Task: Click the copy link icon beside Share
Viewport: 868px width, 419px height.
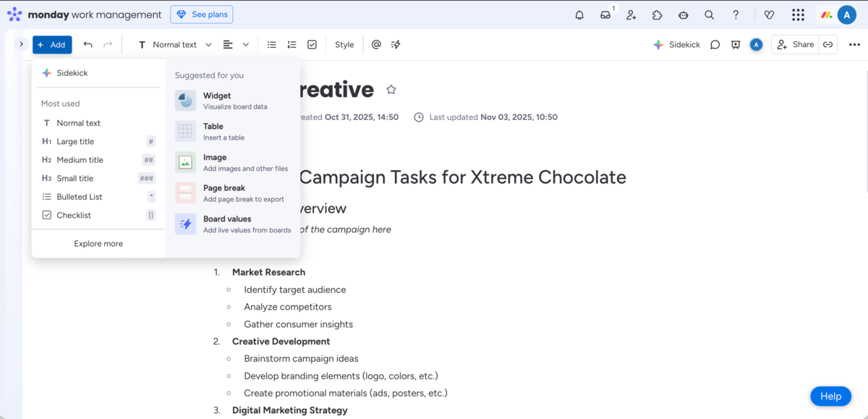Action: (827, 44)
